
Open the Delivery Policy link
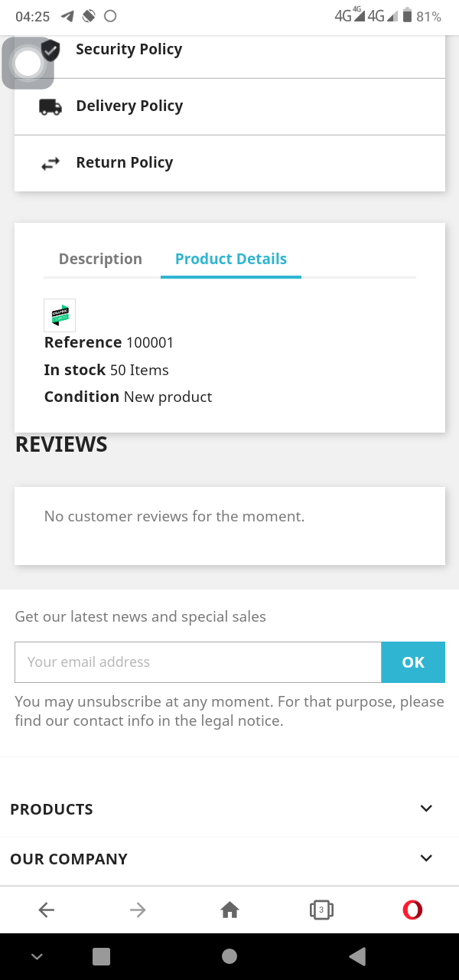pos(129,106)
